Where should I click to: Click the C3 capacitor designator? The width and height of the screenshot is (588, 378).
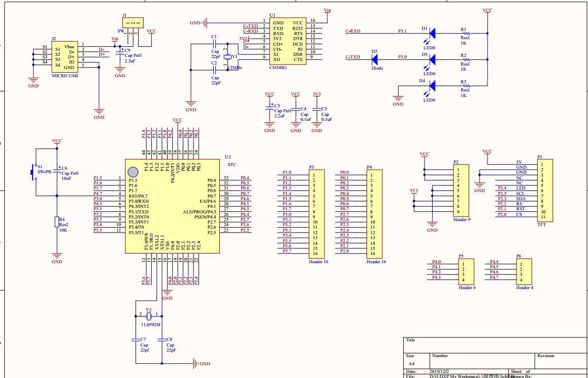click(x=277, y=106)
